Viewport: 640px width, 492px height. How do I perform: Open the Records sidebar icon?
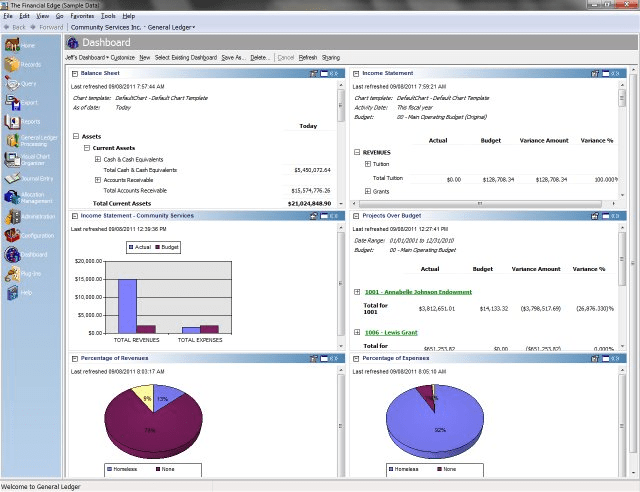[x=12, y=64]
